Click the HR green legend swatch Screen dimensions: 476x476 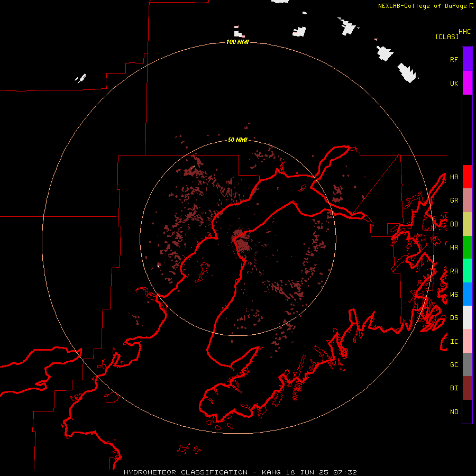click(x=467, y=248)
